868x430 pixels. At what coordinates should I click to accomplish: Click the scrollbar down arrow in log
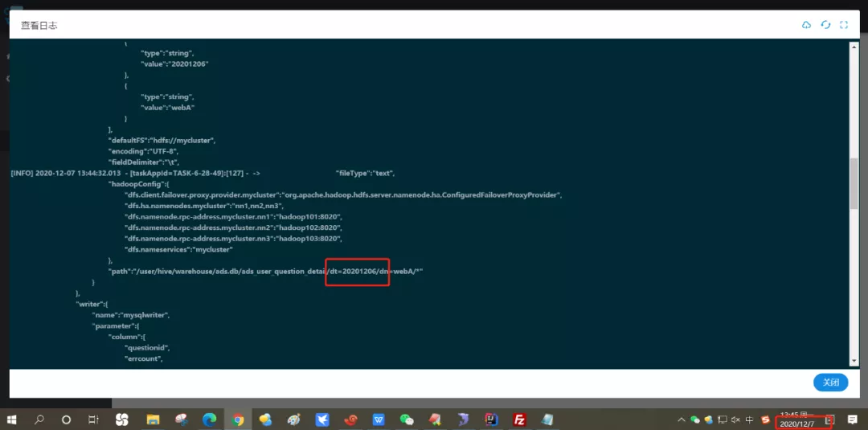(x=854, y=362)
